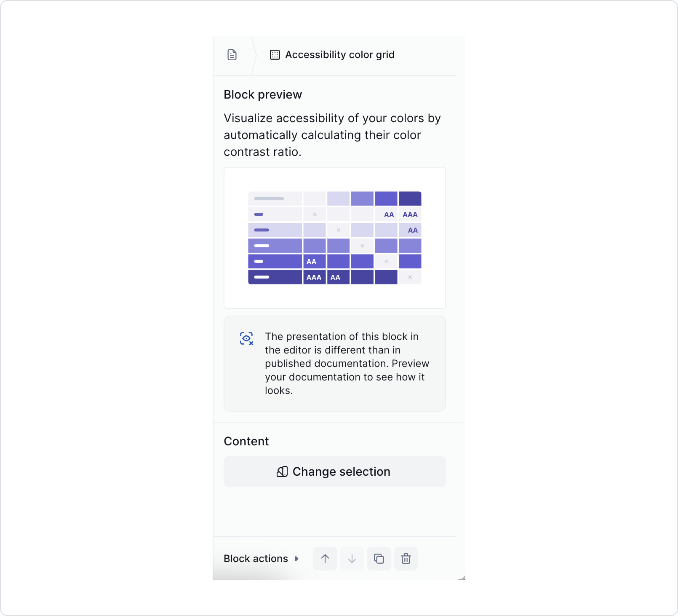Click the document page icon in the breadcrumb

[x=232, y=55]
